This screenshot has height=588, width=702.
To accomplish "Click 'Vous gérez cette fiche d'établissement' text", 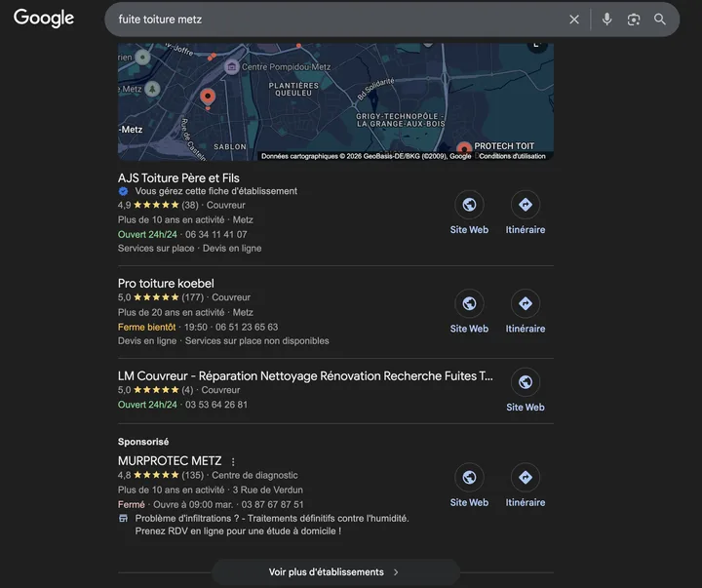I will pyautogui.click(x=215, y=191).
